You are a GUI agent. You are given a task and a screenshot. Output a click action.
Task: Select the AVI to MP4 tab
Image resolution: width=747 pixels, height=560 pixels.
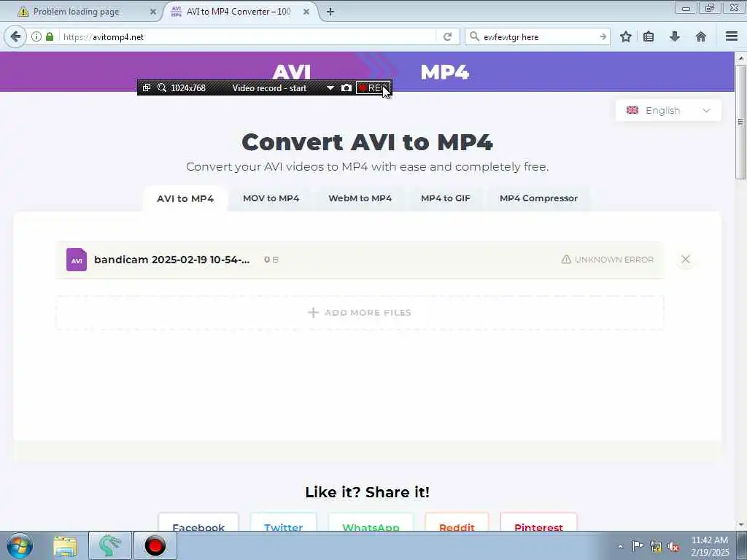coord(185,198)
